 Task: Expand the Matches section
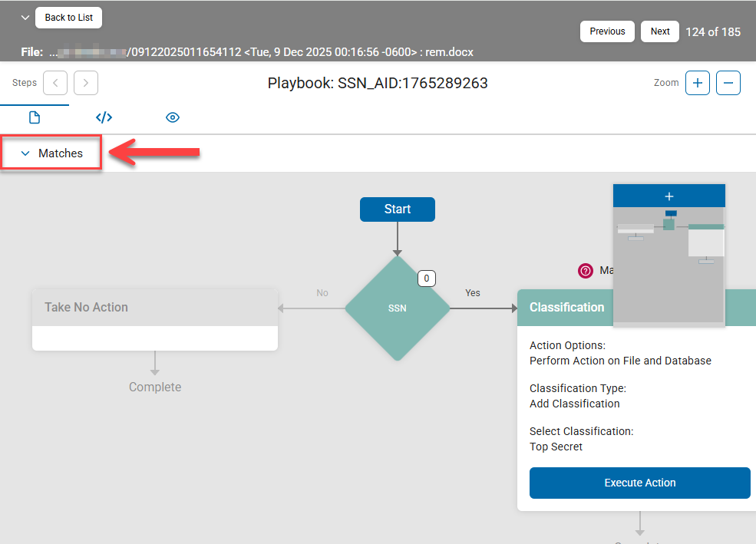(x=52, y=153)
